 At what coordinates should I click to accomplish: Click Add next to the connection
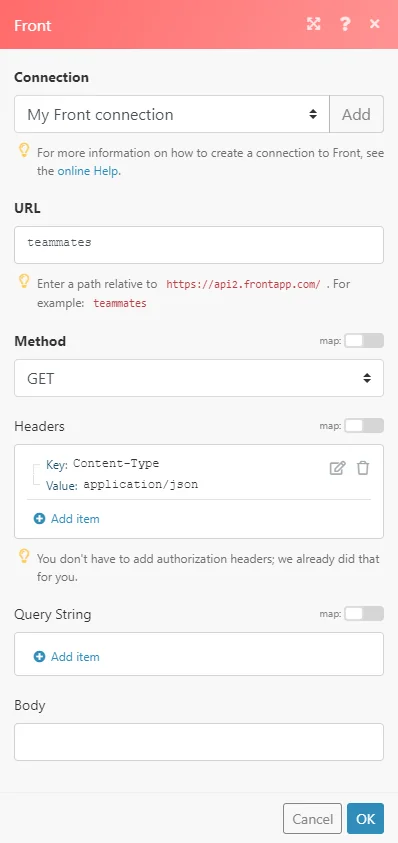tap(357, 114)
